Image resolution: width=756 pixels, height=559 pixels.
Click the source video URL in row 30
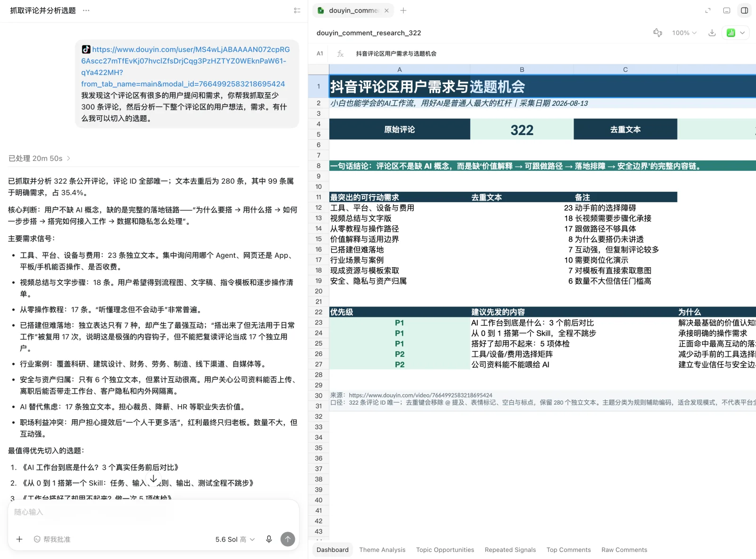pyautogui.click(x=421, y=395)
